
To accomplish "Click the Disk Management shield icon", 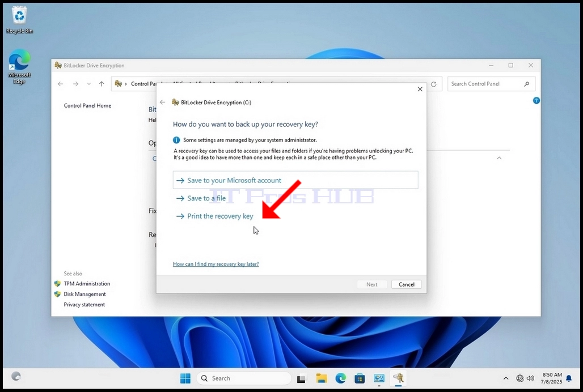I will (57, 294).
